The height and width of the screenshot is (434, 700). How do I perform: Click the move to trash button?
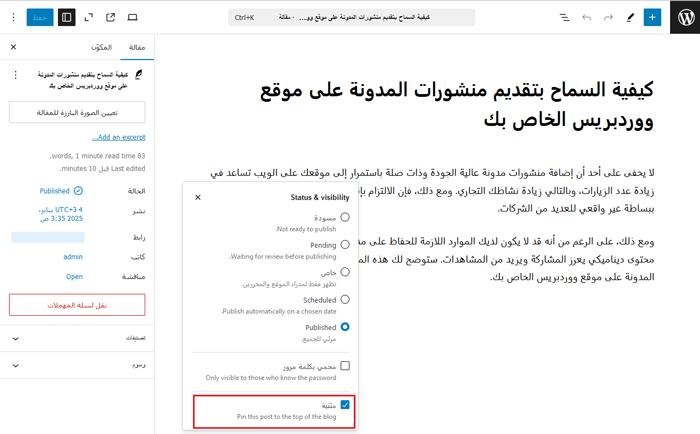pyautogui.click(x=77, y=305)
